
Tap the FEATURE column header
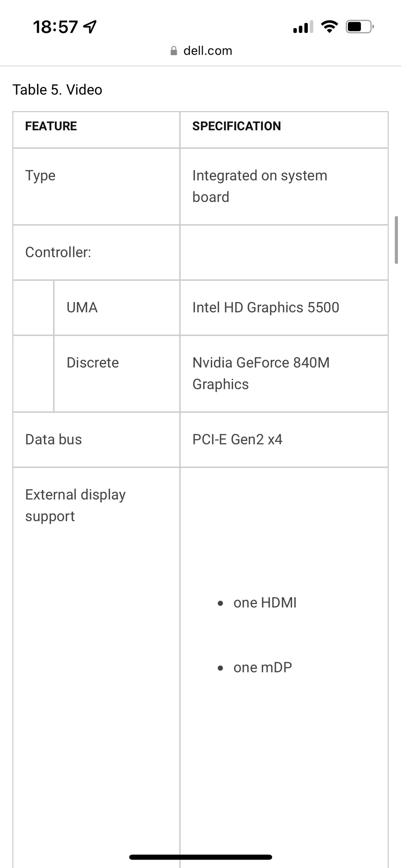51,126
